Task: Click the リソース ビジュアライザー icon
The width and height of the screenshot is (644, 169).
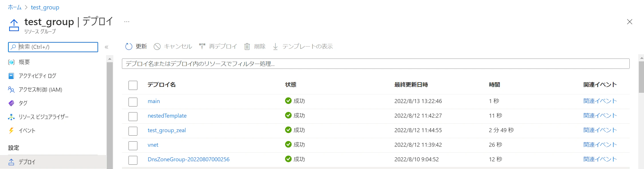Action: click(x=11, y=117)
